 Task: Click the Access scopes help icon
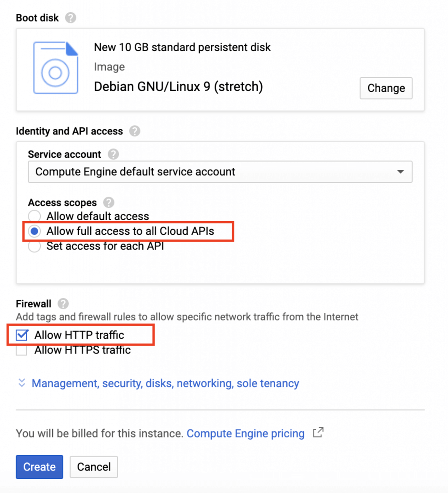(x=108, y=203)
